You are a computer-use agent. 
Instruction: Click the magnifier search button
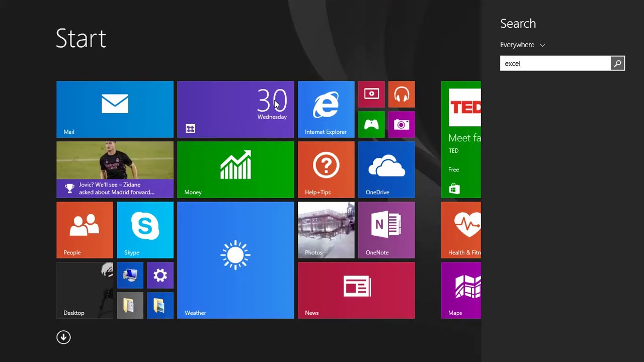(x=618, y=63)
